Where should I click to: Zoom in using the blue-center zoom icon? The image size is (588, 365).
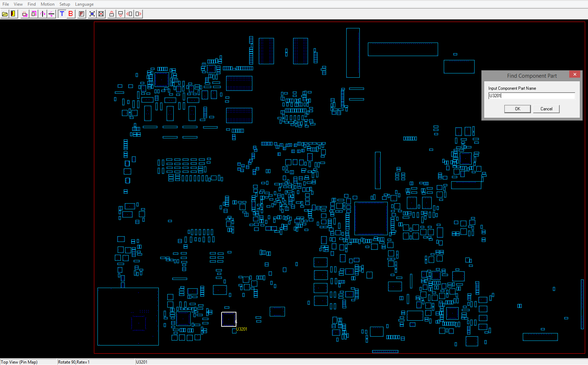(92, 14)
